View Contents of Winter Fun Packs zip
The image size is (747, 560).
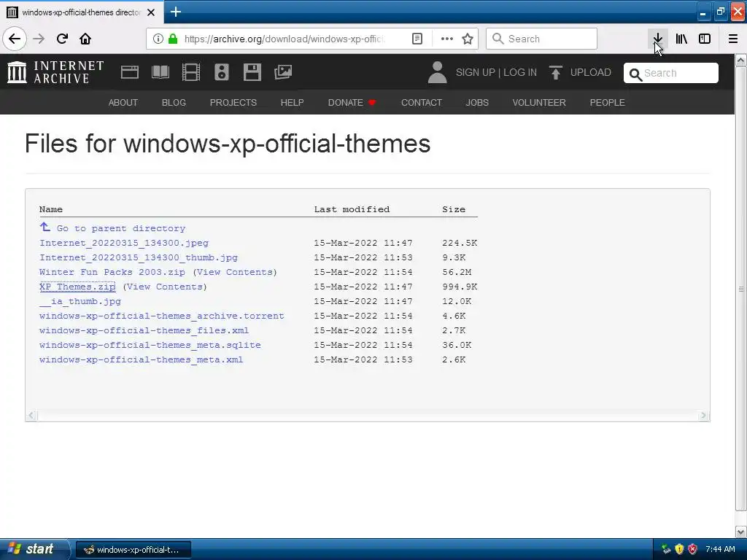(235, 272)
